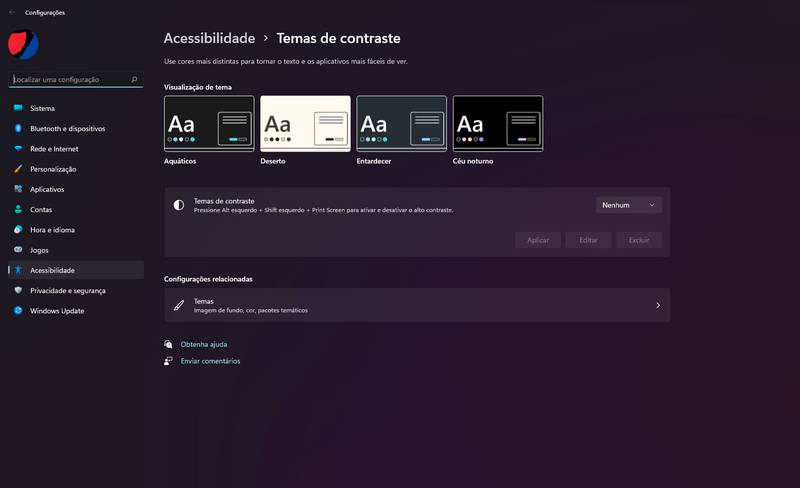
Task: Click the Obtenha ajuda chat icon
Action: pos(168,344)
